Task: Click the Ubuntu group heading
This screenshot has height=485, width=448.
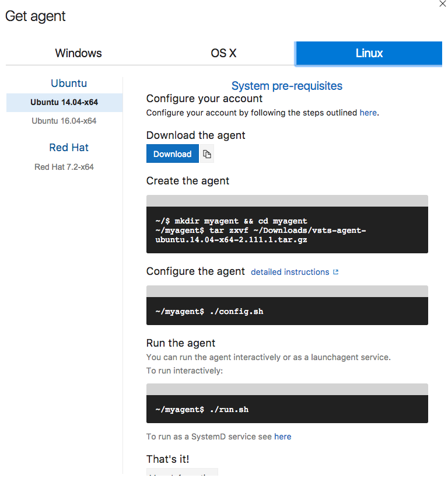Action: point(69,83)
